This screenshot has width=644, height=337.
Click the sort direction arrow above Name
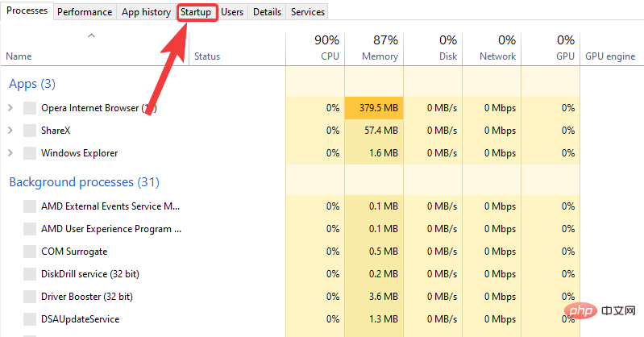click(x=92, y=35)
